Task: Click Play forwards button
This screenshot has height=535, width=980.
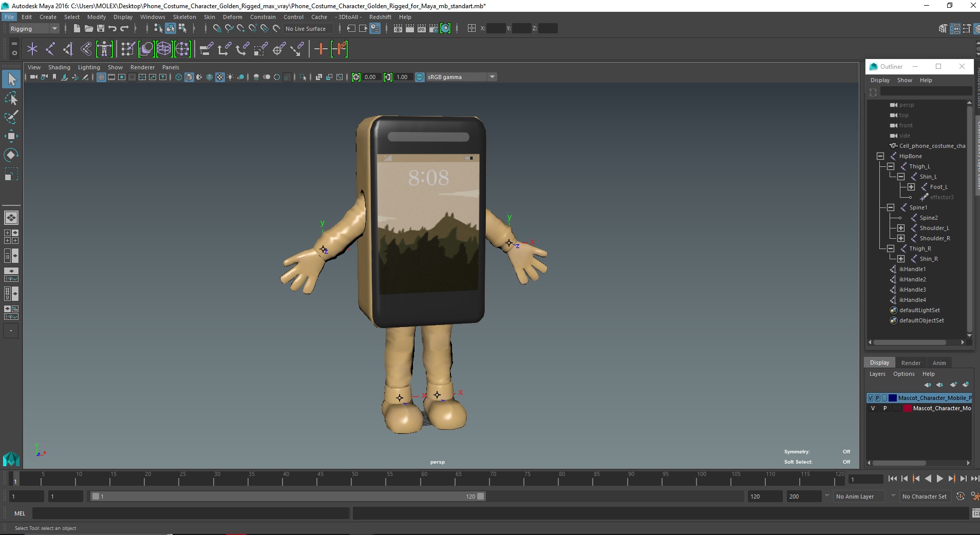Action: [939, 479]
